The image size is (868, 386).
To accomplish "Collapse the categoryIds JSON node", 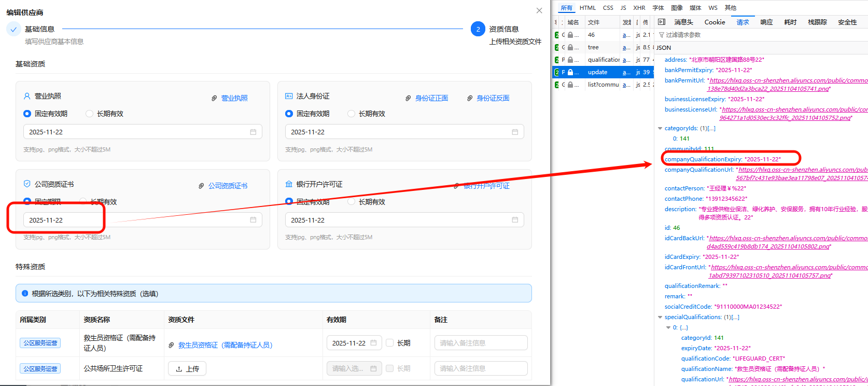I will (x=660, y=128).
